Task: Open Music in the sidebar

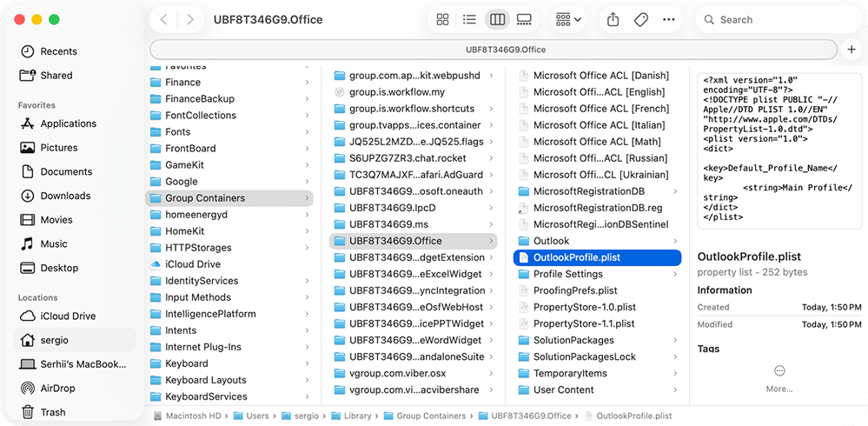Action: point(75,243)
